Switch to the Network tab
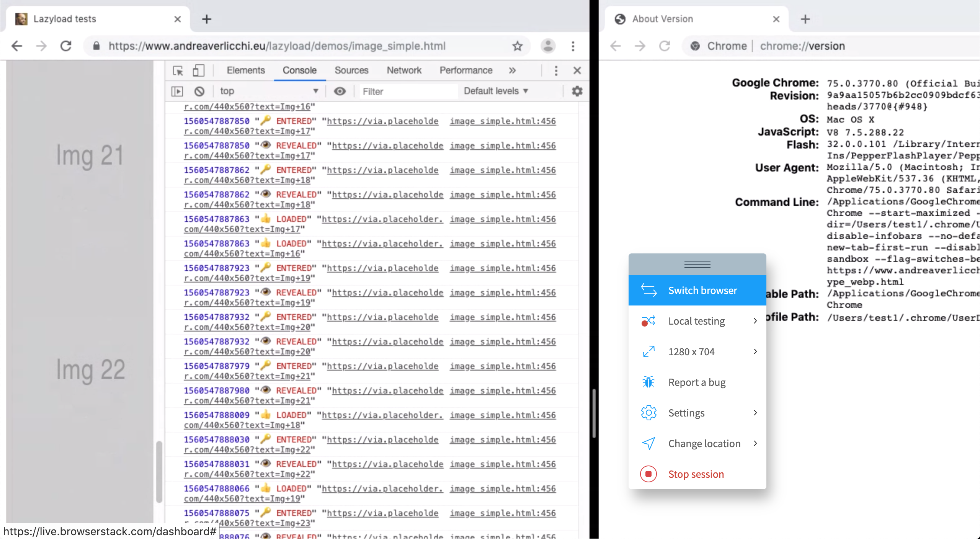The image size is (980, 539). tap(403, 70)
